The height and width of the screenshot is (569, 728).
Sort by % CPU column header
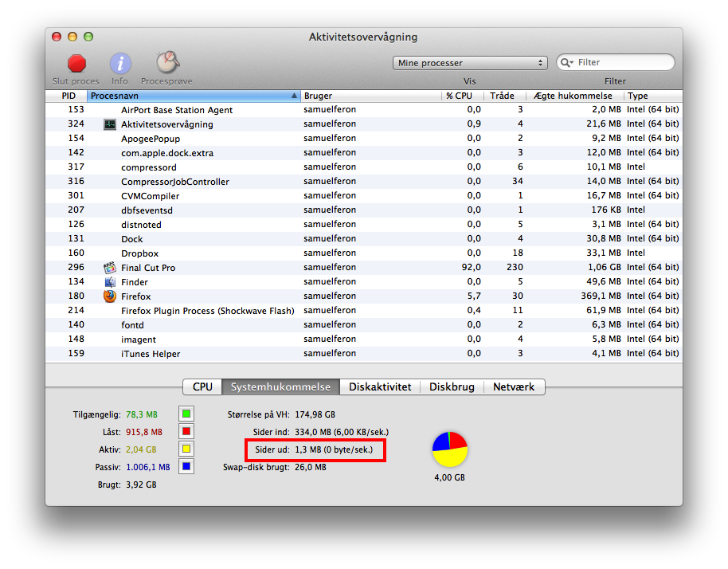click(x=462, y=96)
